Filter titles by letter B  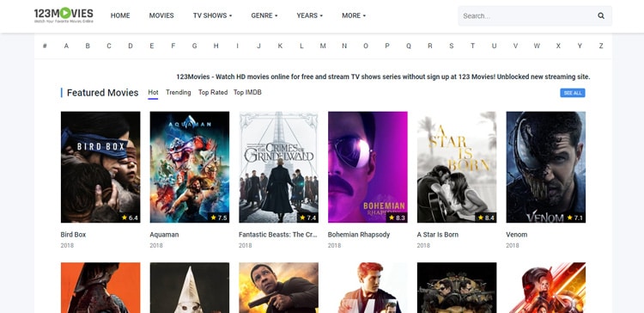(88, 46)
